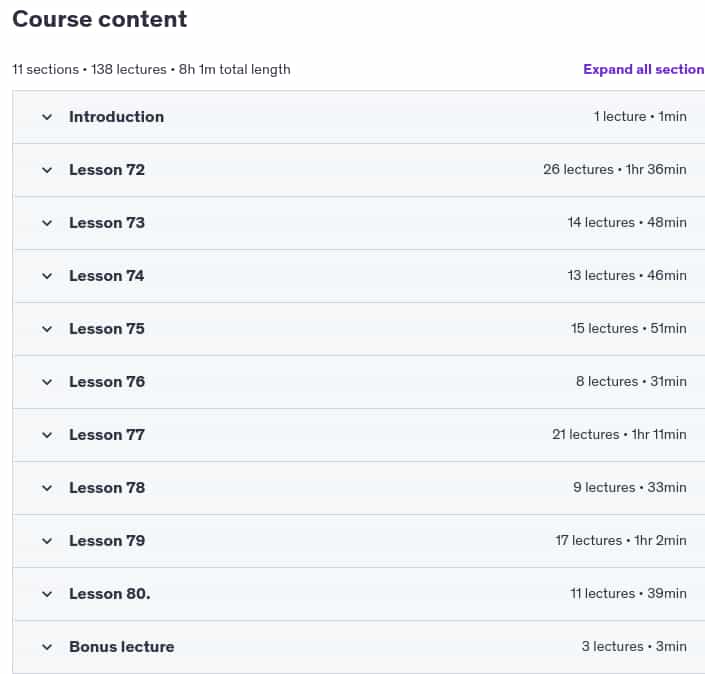705x674 pixels.
Task: Select the Lesson 72 title
Action: 107,170
